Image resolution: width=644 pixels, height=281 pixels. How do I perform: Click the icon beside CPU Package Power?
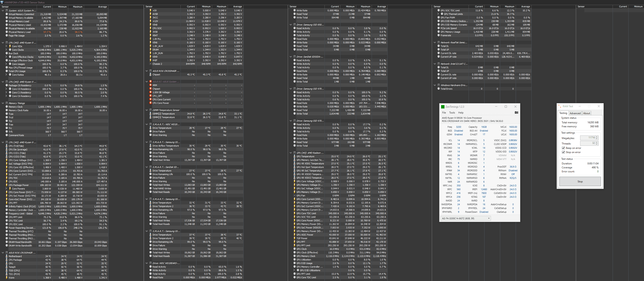pyautogui.click(x=7, y=185)
